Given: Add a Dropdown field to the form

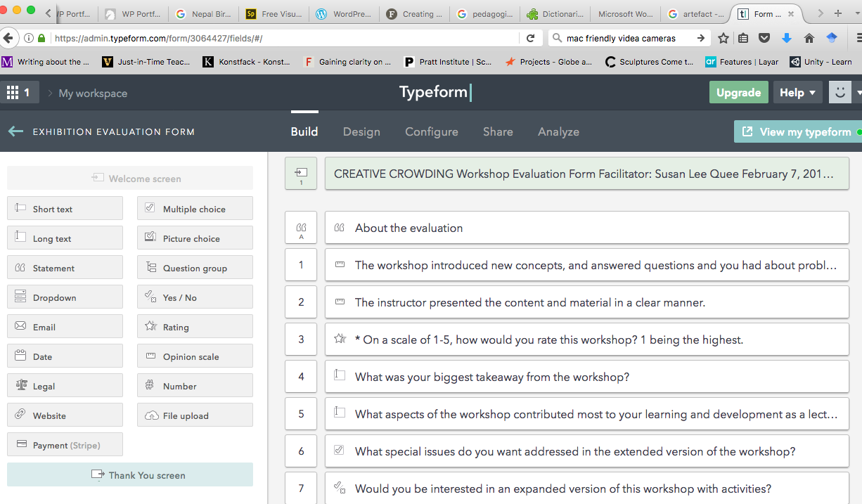Looking at the screenshot, I should point(65,297).
